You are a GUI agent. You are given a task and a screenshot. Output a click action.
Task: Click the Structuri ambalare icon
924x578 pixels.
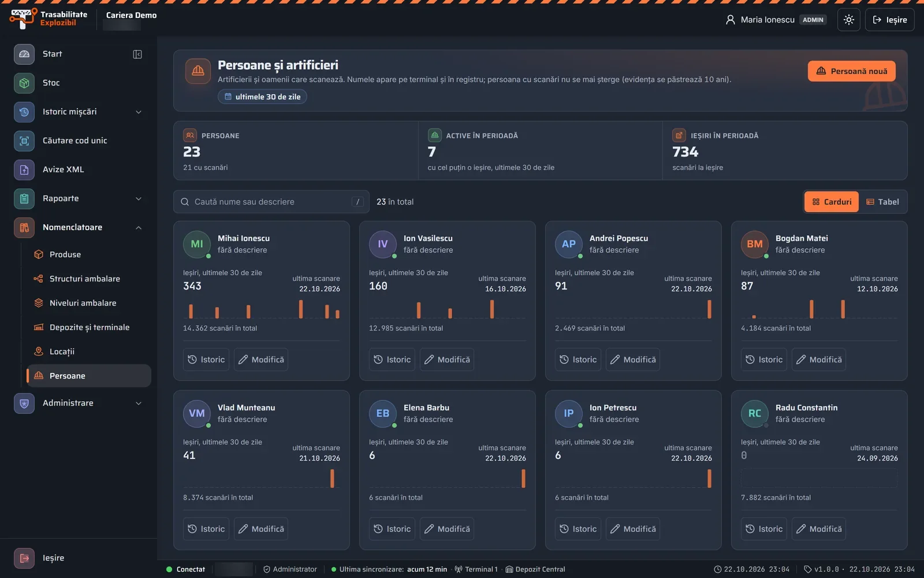39,279
